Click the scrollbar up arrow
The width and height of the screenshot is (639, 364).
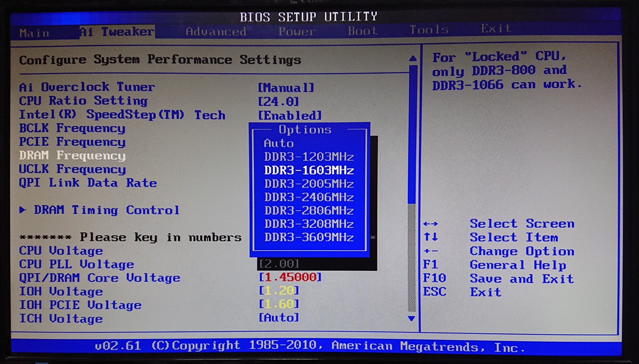tap(413, 58)
